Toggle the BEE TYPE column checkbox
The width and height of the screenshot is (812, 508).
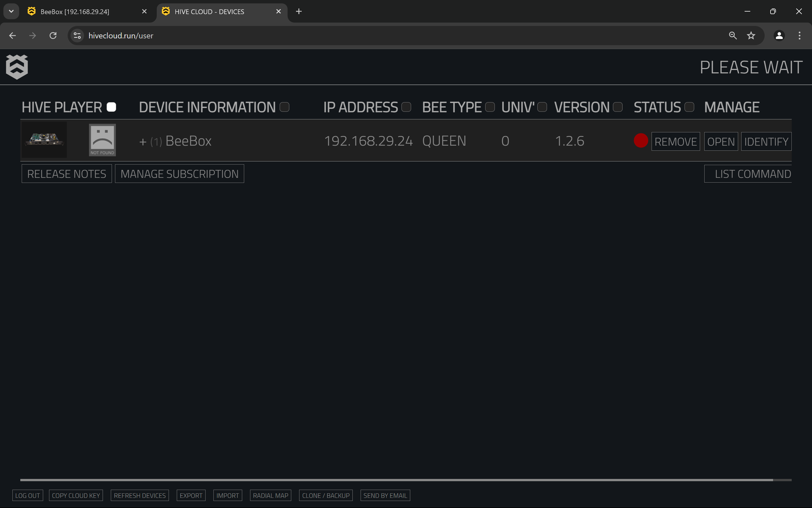490,107
